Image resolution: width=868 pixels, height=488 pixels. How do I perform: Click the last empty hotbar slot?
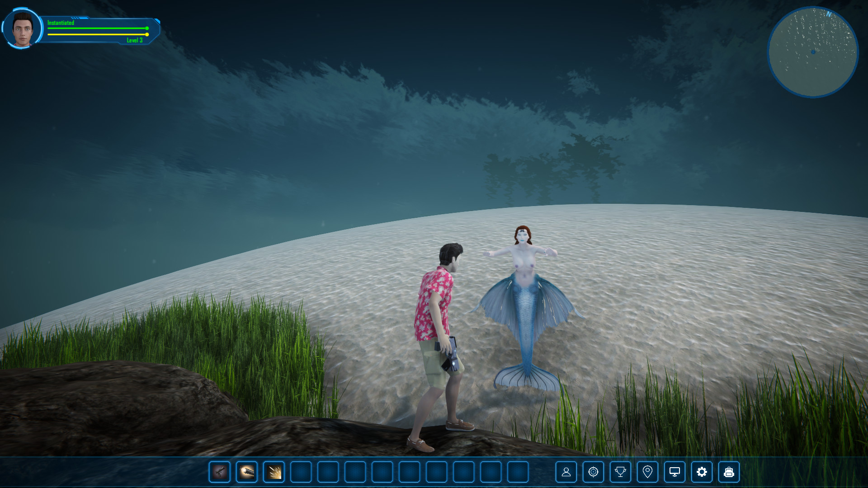click(x=518, y=472)
